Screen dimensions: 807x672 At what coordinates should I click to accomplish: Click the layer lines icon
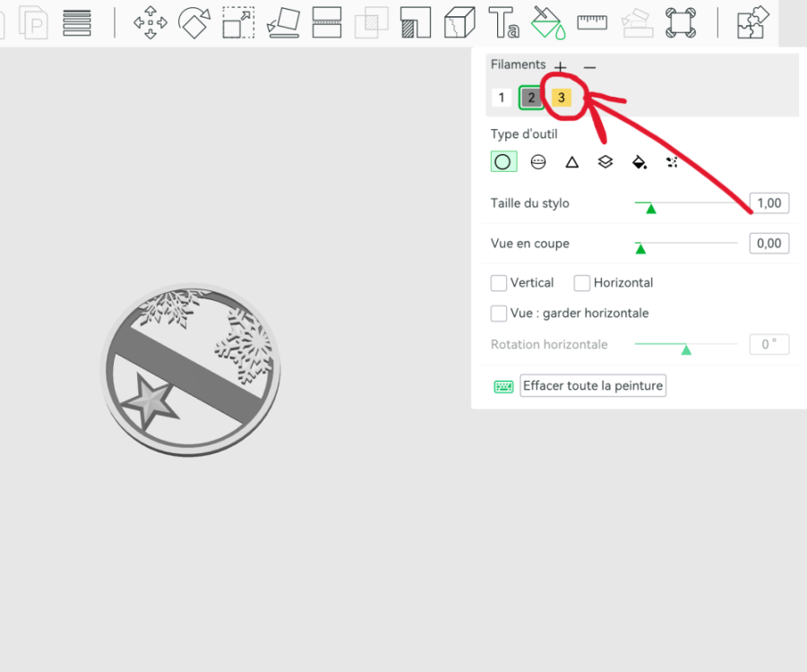(x=77, y=22)
